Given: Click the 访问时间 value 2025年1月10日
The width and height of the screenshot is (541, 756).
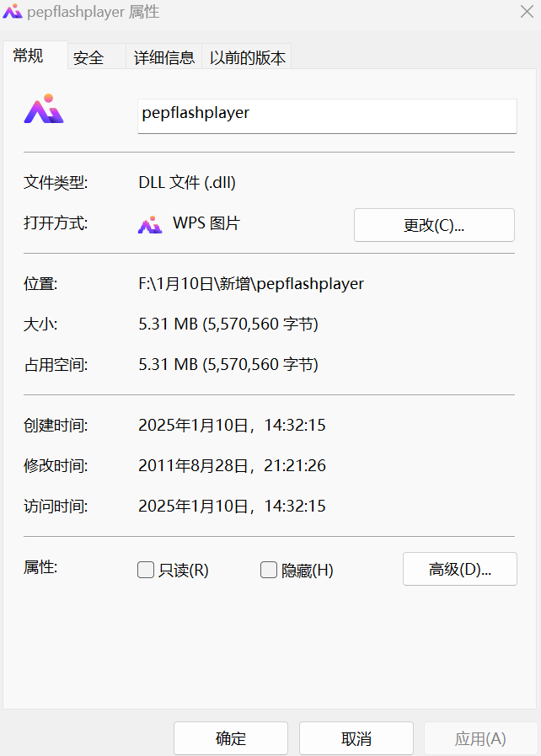Looking at the screenshot, I should point(232,507).
